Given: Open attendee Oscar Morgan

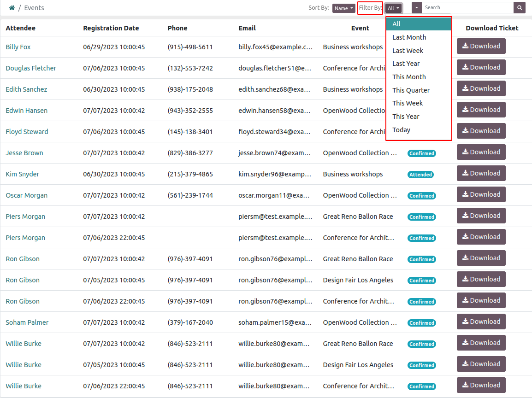Looking at the screenshot, I should pos(26,195).
